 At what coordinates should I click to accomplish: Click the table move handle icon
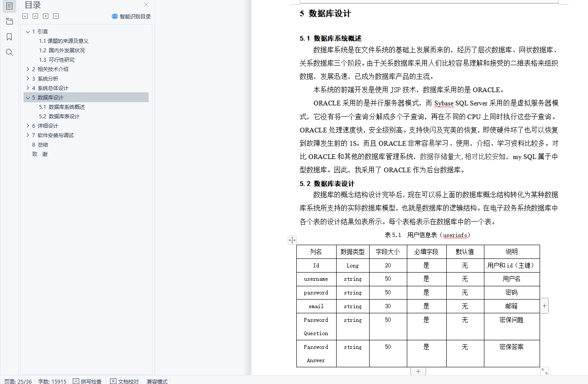tap(292, 240)
